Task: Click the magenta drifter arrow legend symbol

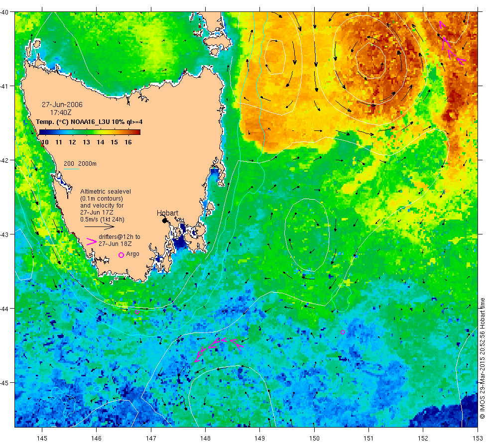Action: click(x=92, y=242)
